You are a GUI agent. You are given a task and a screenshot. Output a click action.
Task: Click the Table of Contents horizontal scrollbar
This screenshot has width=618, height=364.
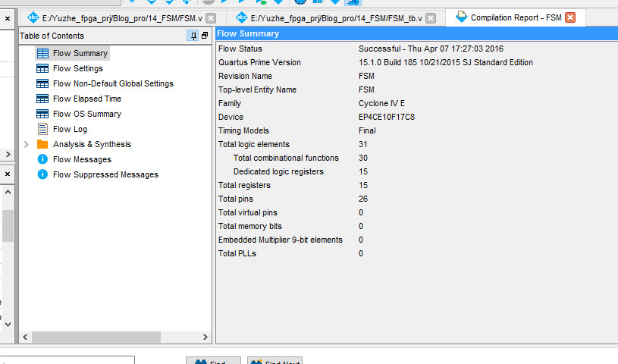click(114, 337)
